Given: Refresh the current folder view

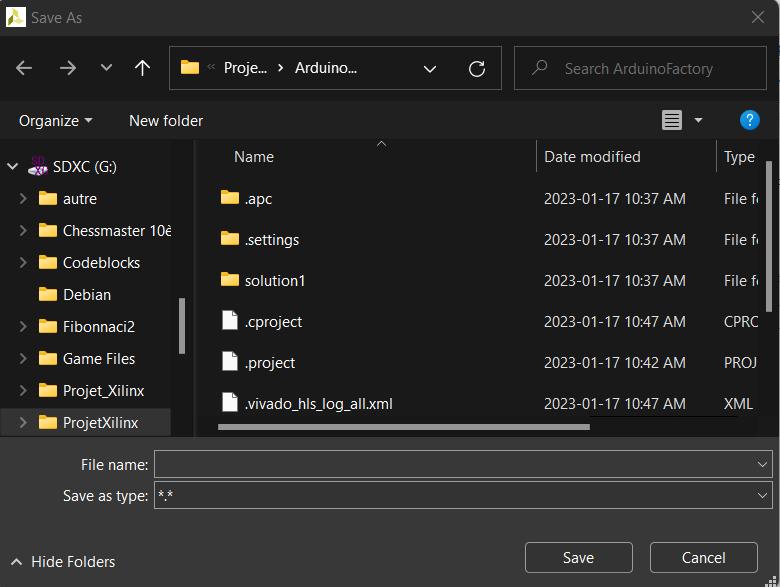Looking at the screenshot, I should pos(477,68).
